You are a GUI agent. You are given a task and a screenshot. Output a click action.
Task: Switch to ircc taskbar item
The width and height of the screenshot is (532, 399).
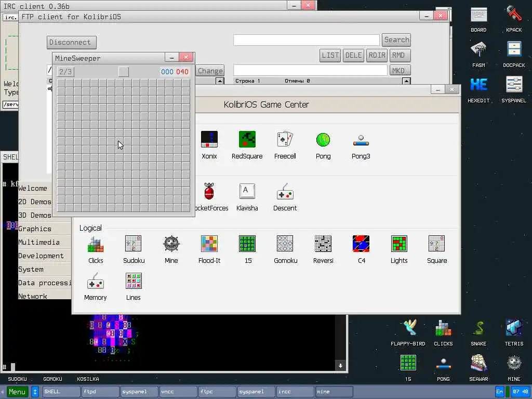(295, 392)
